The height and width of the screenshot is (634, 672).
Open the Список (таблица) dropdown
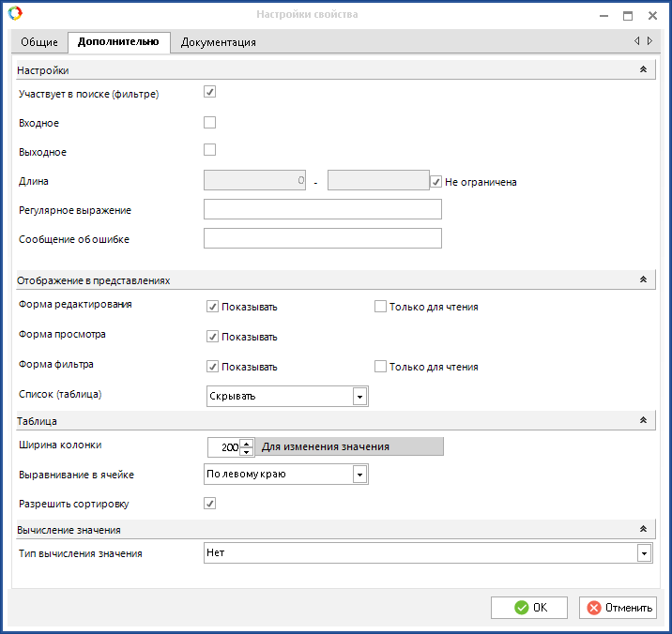[x=359, y=397]
